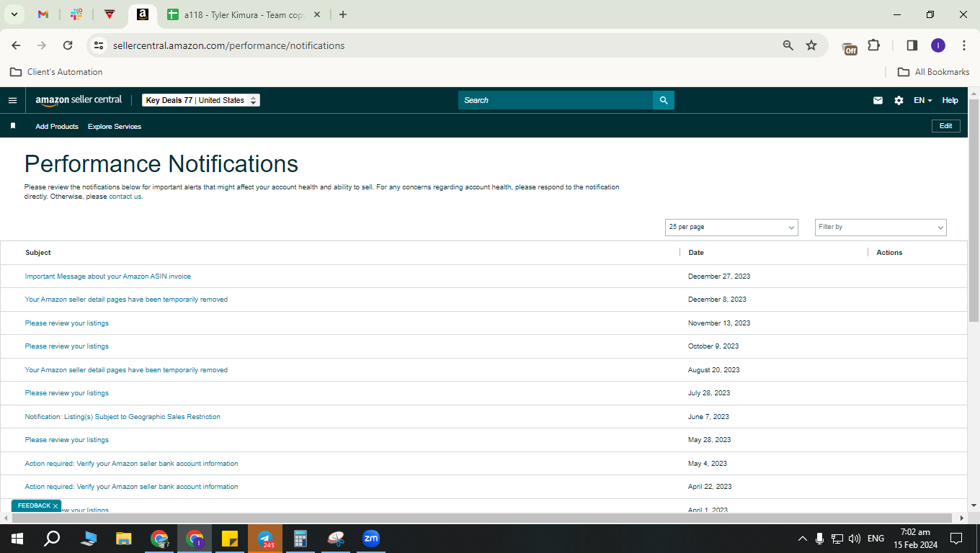Open Telegram from the taskbar

pos(266,538)
